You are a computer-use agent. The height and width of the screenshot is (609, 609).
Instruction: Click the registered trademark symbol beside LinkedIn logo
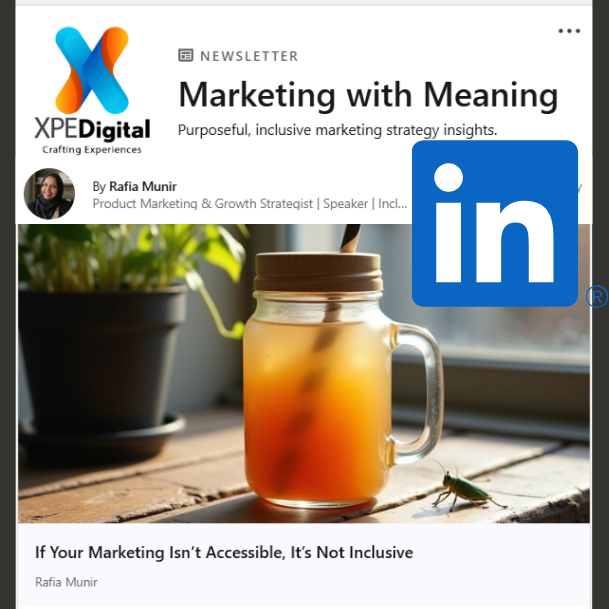tap(597, 297)
